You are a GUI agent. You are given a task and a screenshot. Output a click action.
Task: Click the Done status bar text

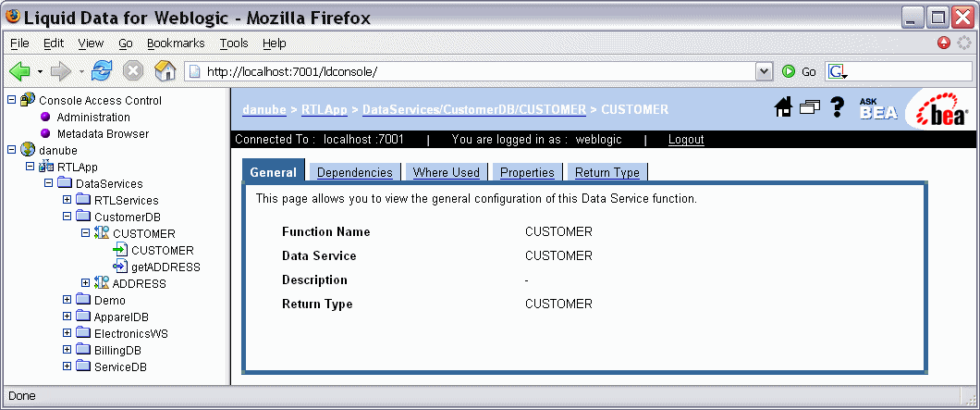click(22, 395)
